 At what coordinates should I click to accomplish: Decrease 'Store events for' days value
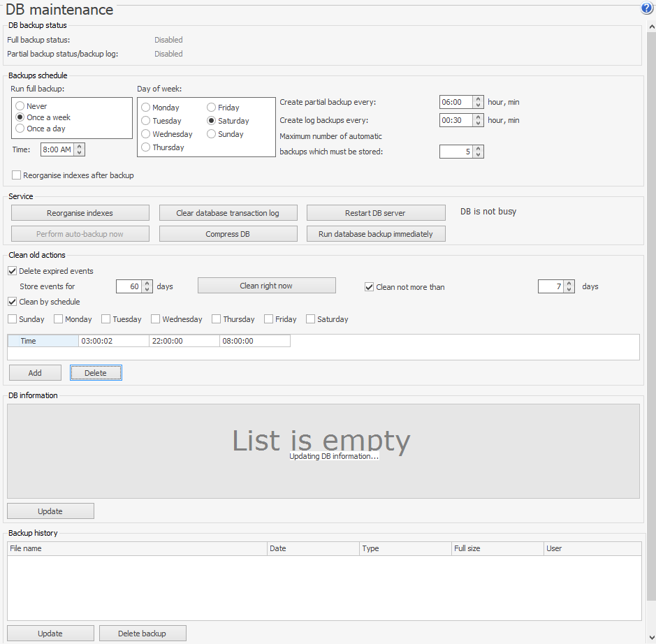tap(147, 289)
